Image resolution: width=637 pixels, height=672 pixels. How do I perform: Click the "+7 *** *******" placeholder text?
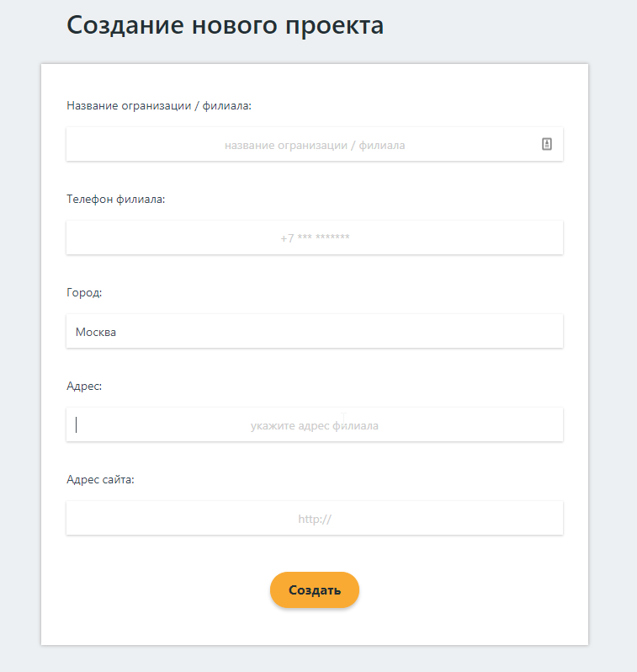point(315,238)
